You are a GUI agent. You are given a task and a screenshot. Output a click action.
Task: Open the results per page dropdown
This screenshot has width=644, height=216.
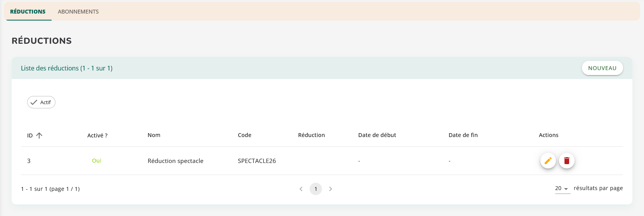pyautogui.click(x=562, y=189)
